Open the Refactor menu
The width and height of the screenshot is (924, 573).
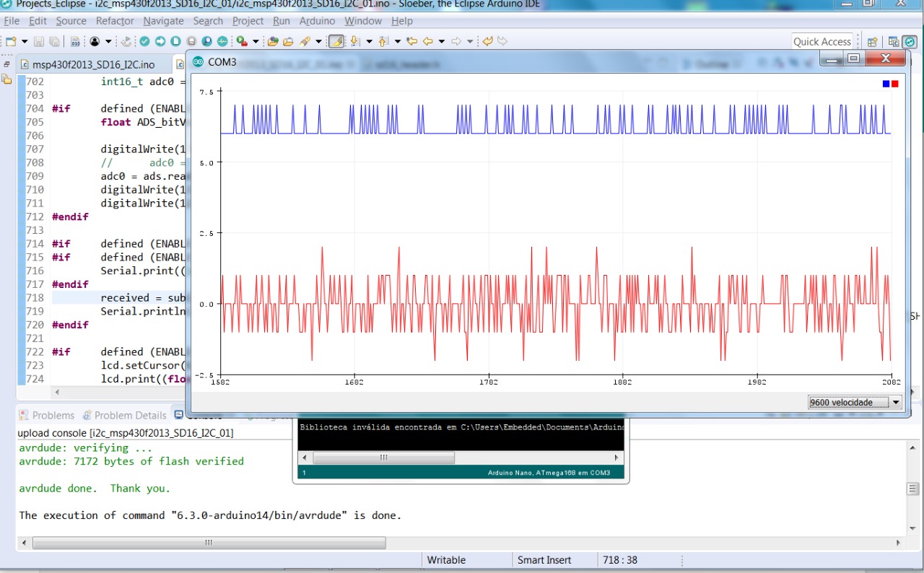coord(115,21)
